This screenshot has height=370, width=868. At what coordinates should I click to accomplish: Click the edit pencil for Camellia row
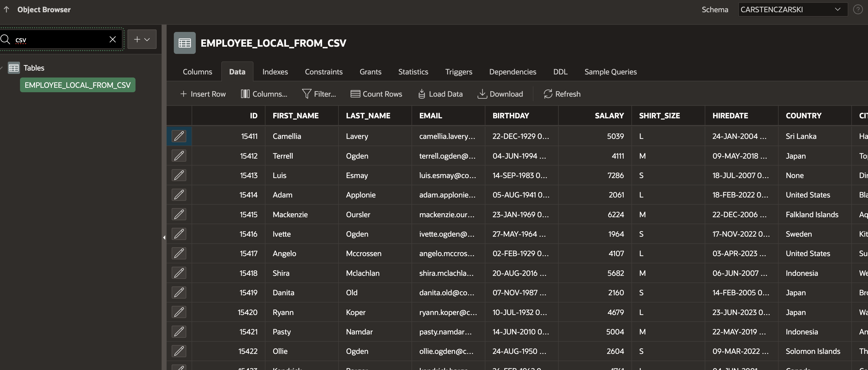[x=179, y=136]
